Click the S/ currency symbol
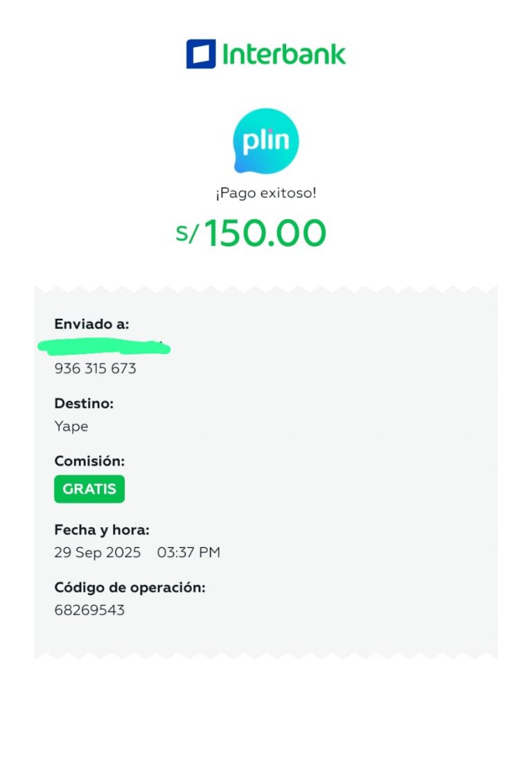Viewport: 532px width, 783px height. [x=186, y=234]
